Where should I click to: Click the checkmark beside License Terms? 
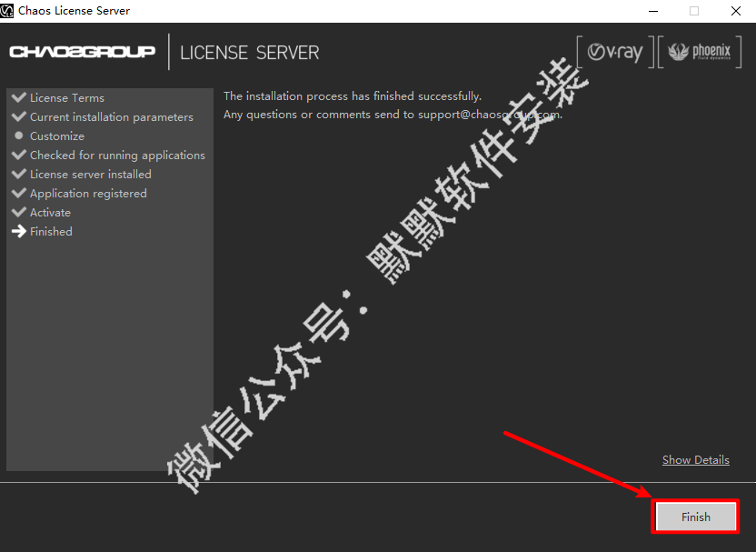tap(18, 97)
